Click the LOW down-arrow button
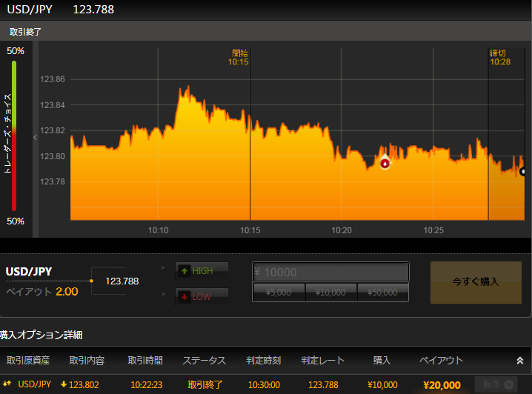This screenshot has width=532, height=394. tap(202, 296)
